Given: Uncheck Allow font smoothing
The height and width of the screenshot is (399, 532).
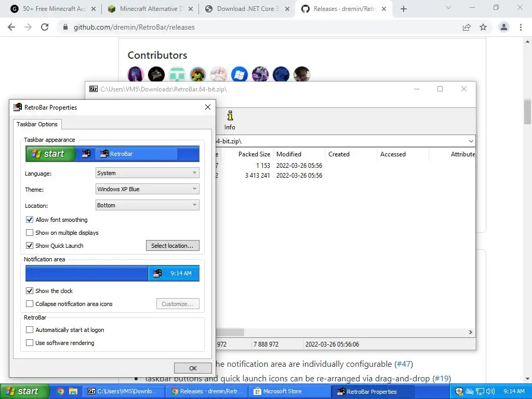Looking at the screenshot, I should tap(30, 220).
